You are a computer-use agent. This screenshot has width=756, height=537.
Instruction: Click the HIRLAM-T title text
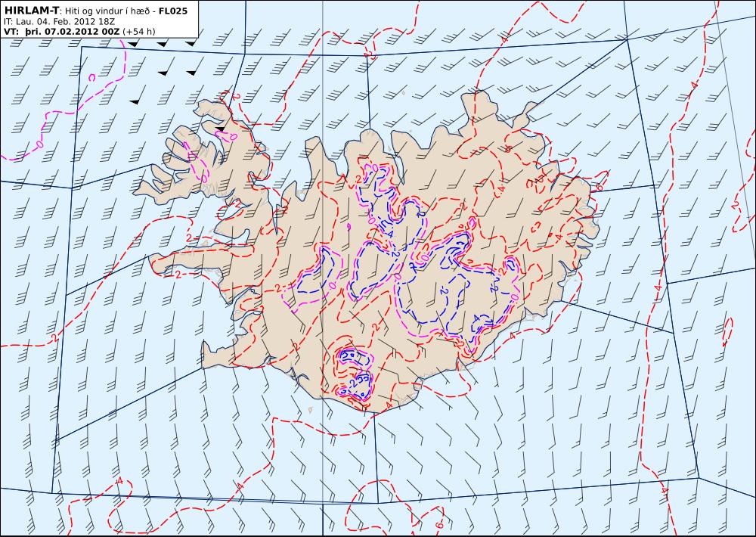pos(31,11)
